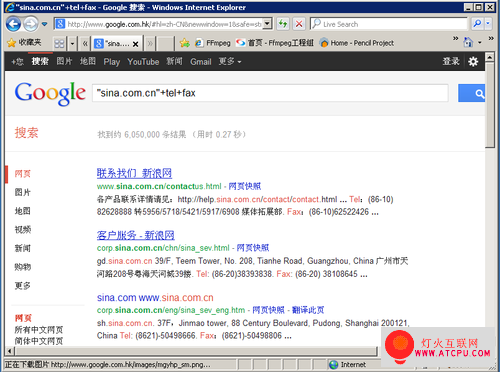The height and width of the screenshot is (372, 500).
Task: Open Play in Google black bar
Action: click(112, 62)
